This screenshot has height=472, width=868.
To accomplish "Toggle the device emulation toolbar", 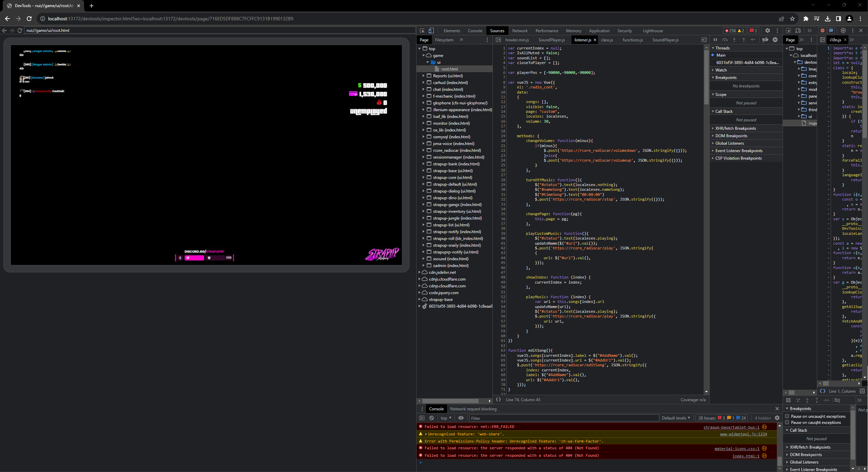I will (x=431, y=30).
